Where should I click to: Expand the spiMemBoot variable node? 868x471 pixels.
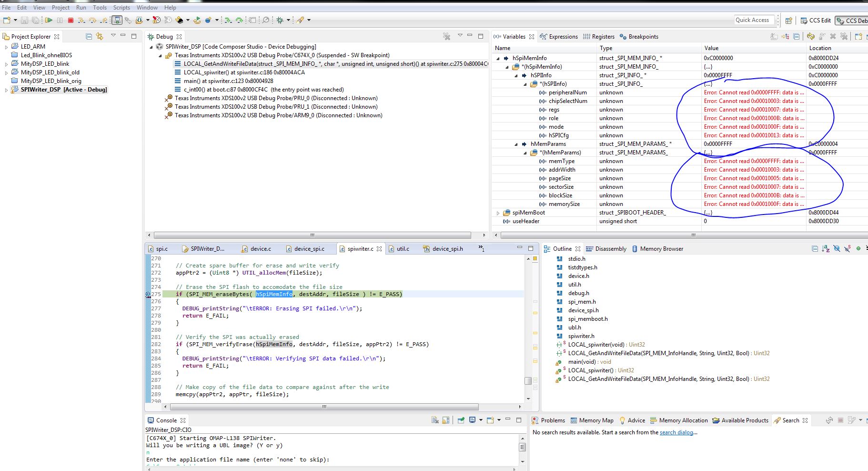pos(498,213)
